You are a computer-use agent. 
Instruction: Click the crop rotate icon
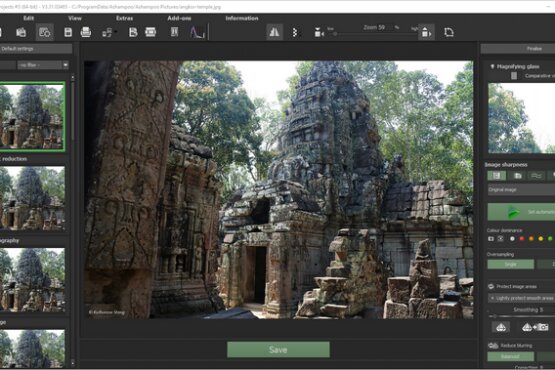pyautogui.click(x=449, y=32)
